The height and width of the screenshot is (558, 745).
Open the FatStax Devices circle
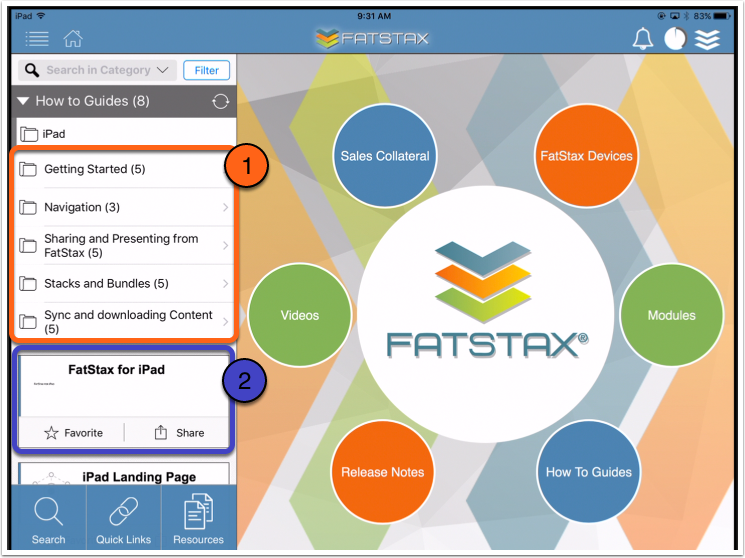point(586,155)
